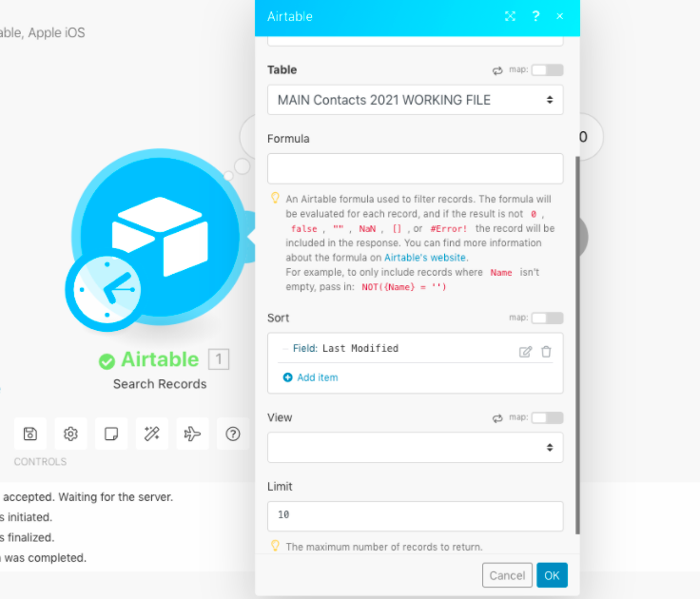
Task: Open the airplane explain flow icon
Action: coord(192,434)
